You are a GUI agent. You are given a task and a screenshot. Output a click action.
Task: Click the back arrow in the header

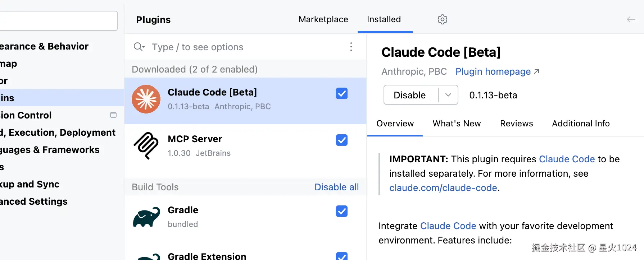[631, 19]
